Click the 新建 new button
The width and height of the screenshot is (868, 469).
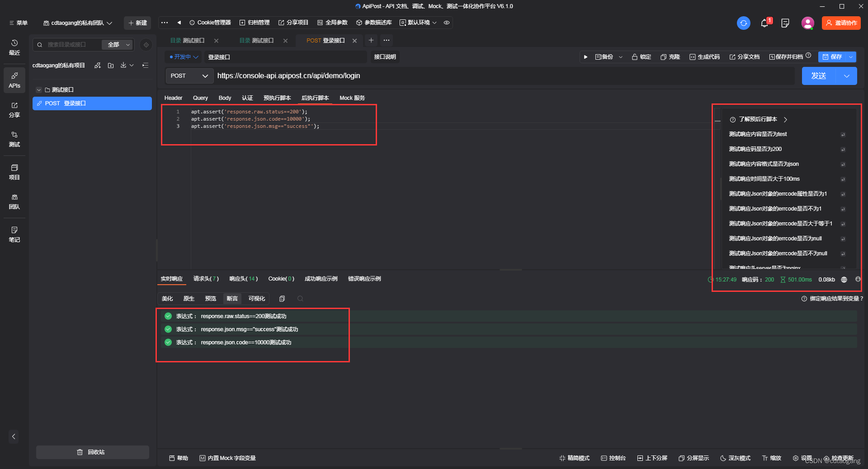click(x=137, y=23)
